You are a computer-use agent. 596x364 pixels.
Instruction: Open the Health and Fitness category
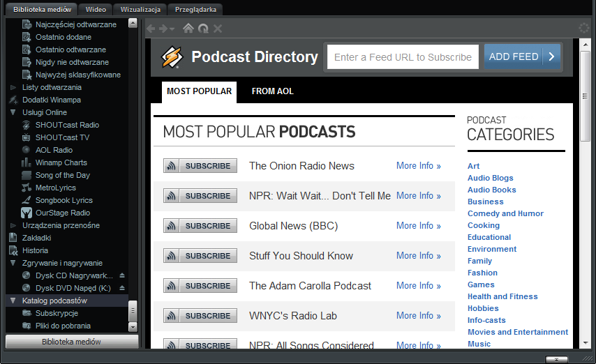pyautogui.click(x=502, y=296)
